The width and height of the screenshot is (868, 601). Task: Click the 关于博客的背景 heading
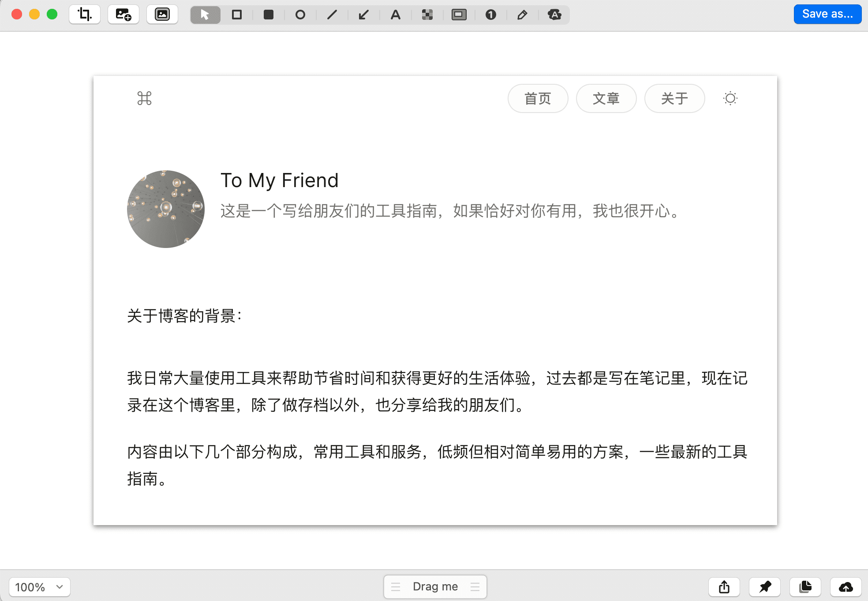pos(184,316)
